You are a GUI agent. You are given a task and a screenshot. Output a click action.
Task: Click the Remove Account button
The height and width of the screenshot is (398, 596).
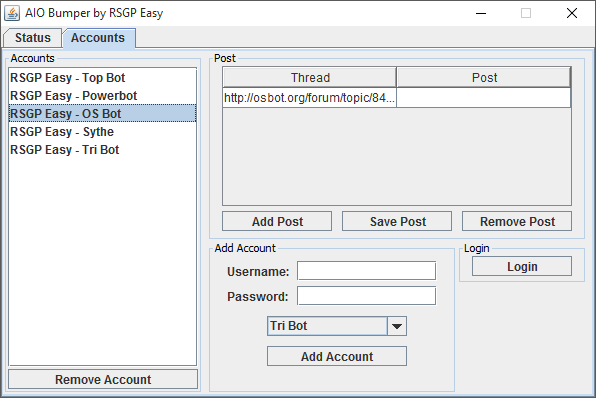click(103, 379)
